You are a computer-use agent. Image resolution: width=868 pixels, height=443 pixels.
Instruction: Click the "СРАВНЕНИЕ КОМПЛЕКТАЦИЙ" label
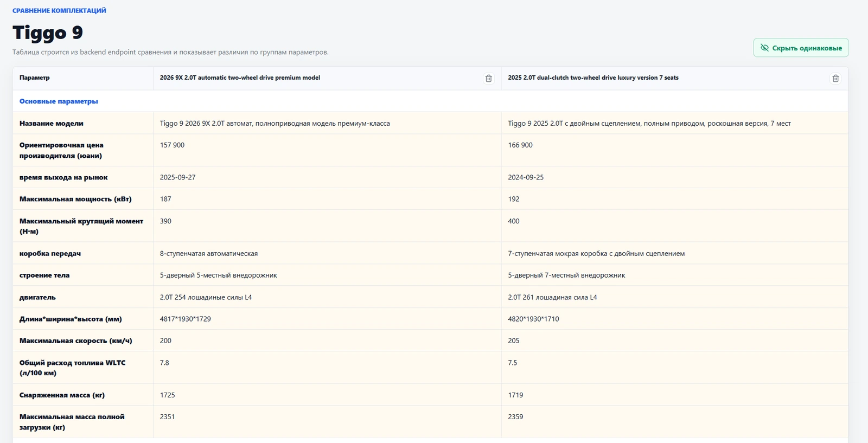point(59,11)
